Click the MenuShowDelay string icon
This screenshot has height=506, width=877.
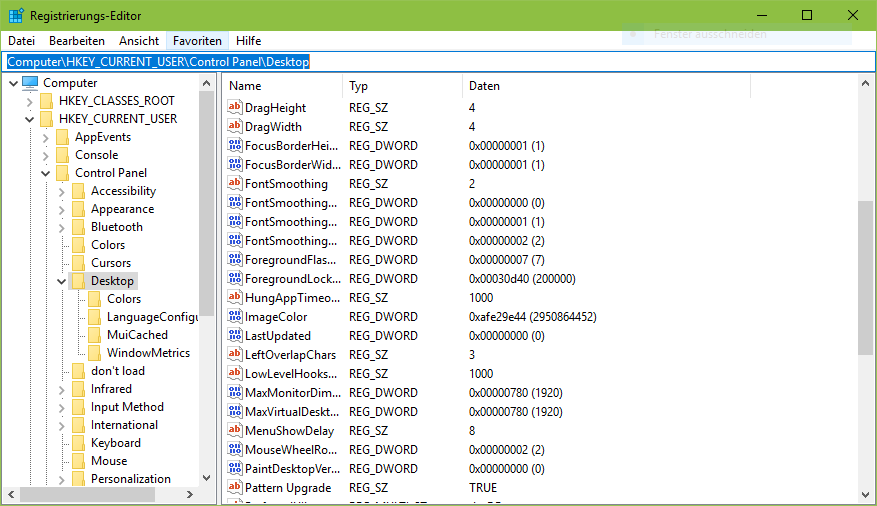[x=235, y=431]
